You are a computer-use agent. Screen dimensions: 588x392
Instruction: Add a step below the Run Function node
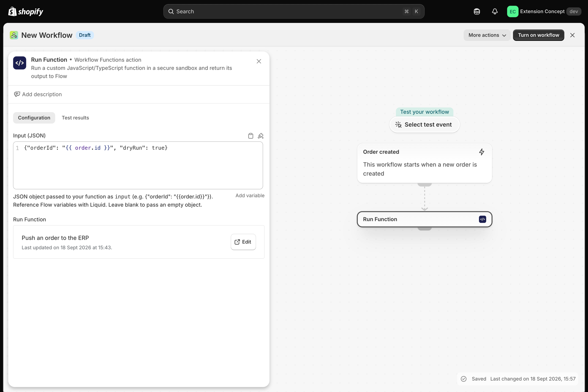tap(424, 228)
